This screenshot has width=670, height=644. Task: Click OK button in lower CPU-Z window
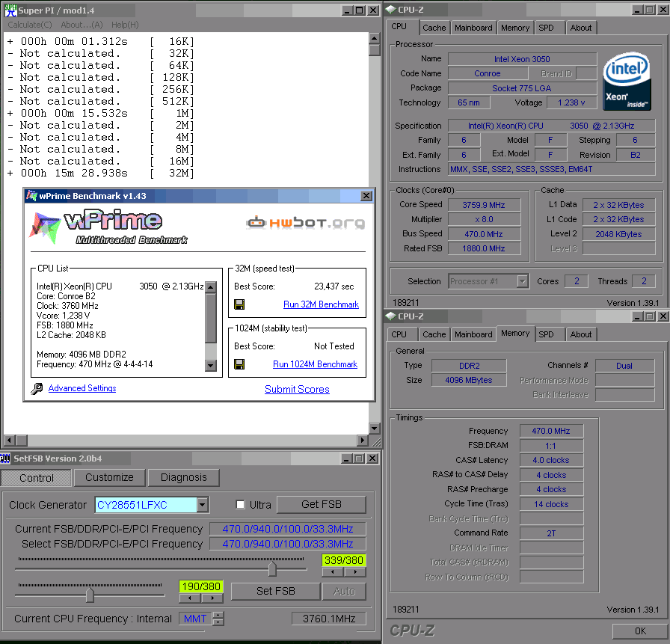click(640, 631)
